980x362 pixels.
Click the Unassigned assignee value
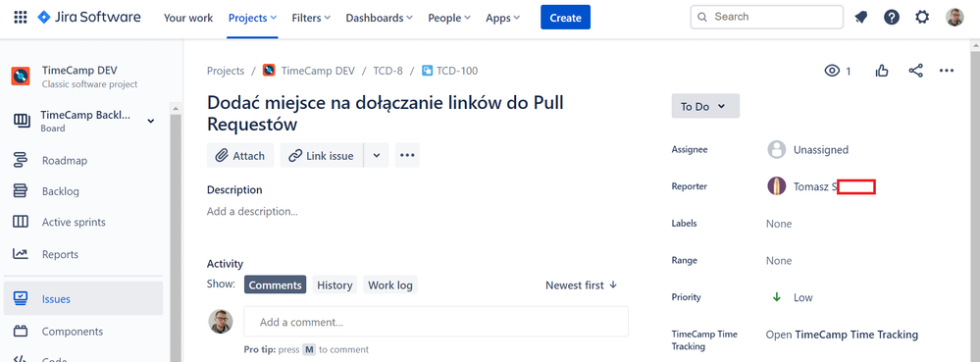click(x=821, y=149)
